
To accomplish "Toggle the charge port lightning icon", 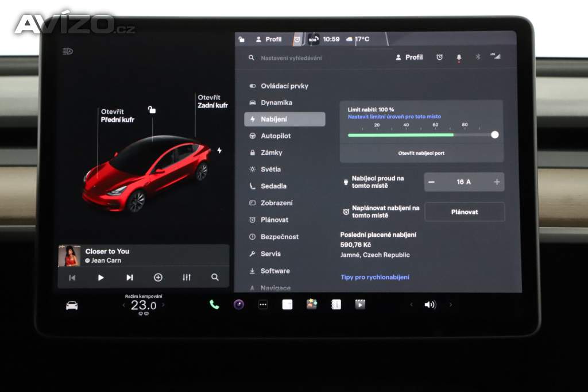I will 219,151.
